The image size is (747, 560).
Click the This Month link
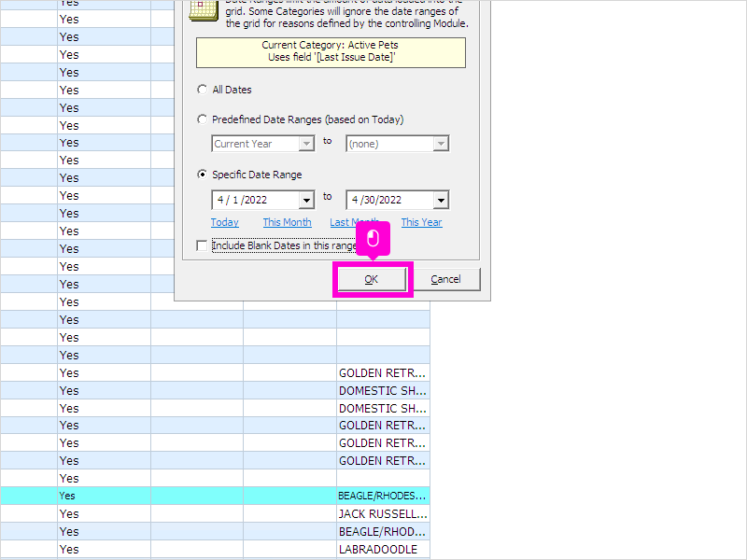tap(288, 222)
